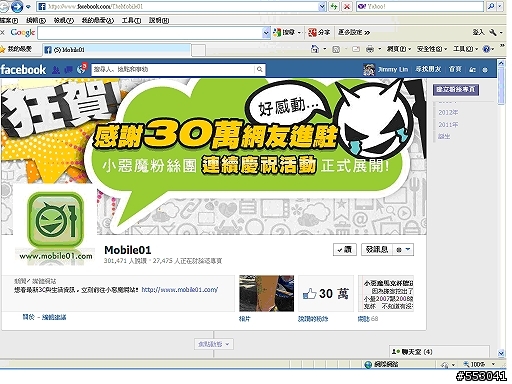
Task: Expand the Google toolbar search box dropdown
Action: pos(266,33)
